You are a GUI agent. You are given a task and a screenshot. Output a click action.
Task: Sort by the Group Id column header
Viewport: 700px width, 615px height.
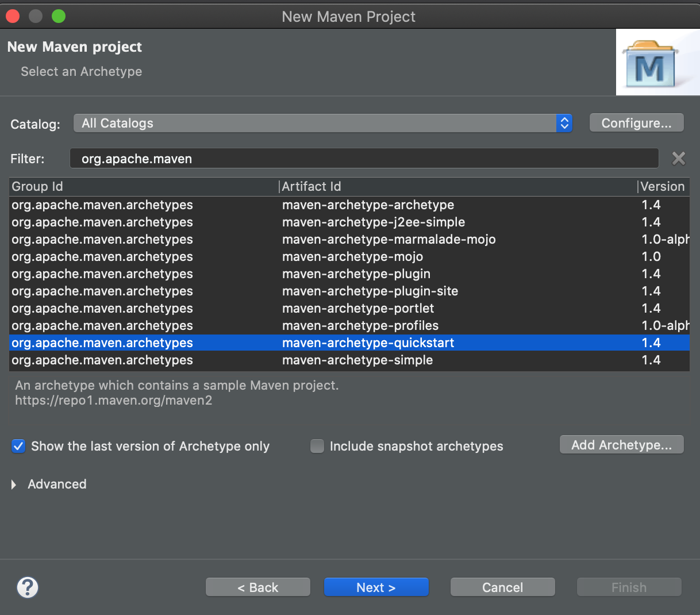pos(144,186)
